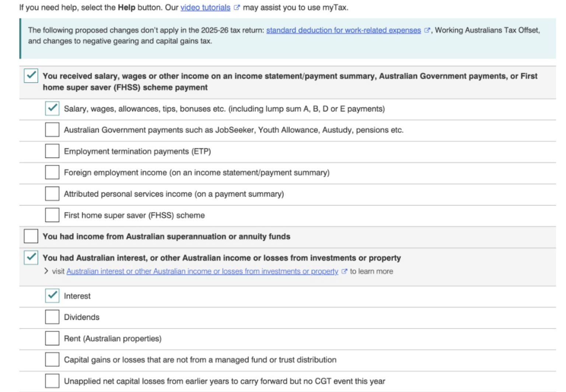Select the Dividends checkbox
The height and width of the screenshot is (392, 566).
[52, 317]
